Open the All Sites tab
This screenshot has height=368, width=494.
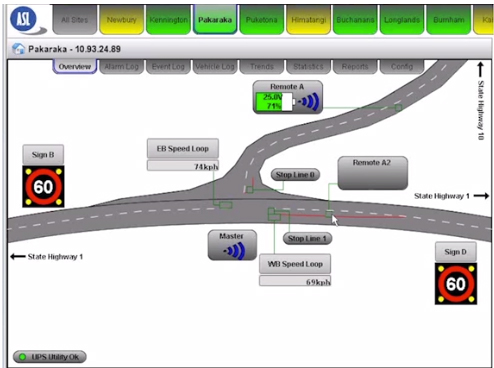pos(75,20)
